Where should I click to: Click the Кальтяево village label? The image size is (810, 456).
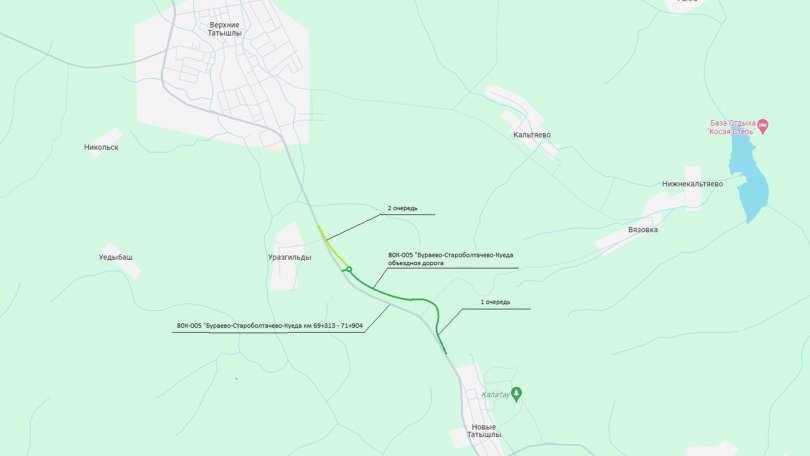[x=532, y=135]
